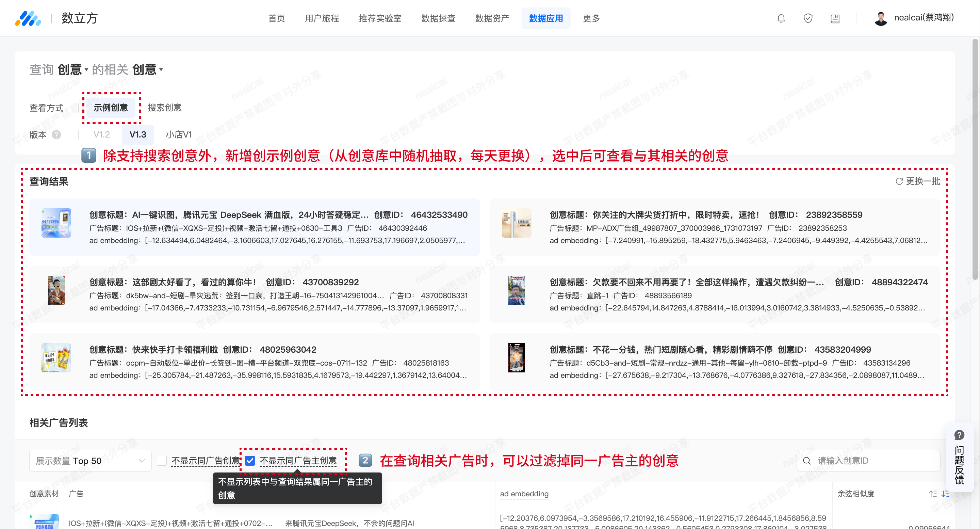The width and height of the screenshot is (980, 529).
Task: Click the user avatar for nealcai
Action: (x=881, y=18)
